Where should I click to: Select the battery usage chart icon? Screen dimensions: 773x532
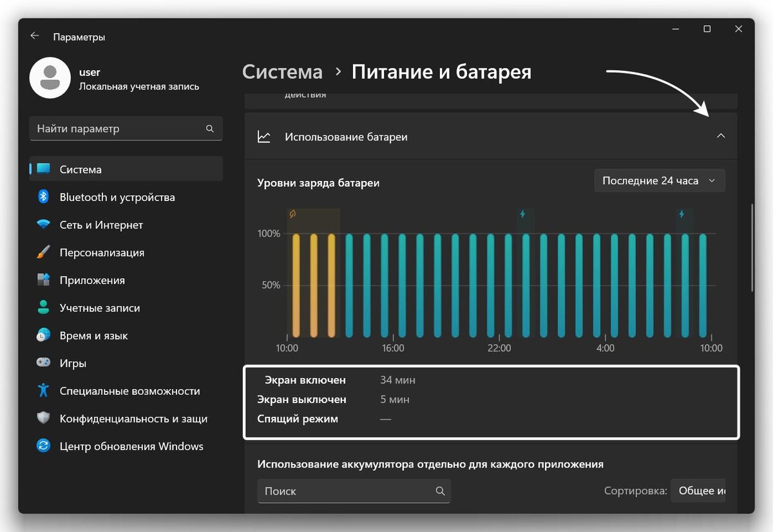tap(264, 137)
